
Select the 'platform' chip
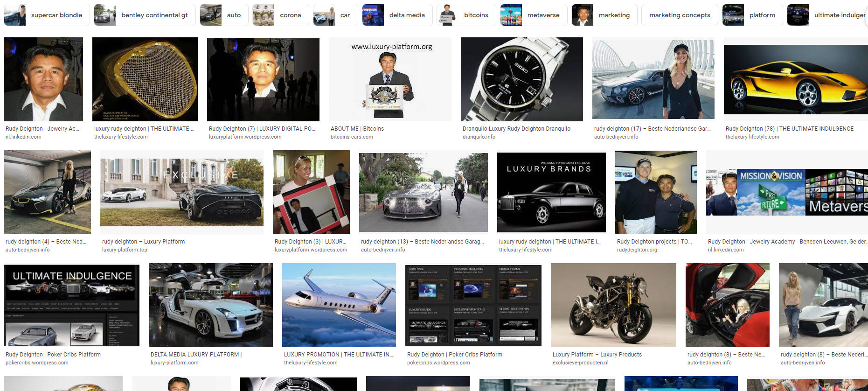[752, 15]
